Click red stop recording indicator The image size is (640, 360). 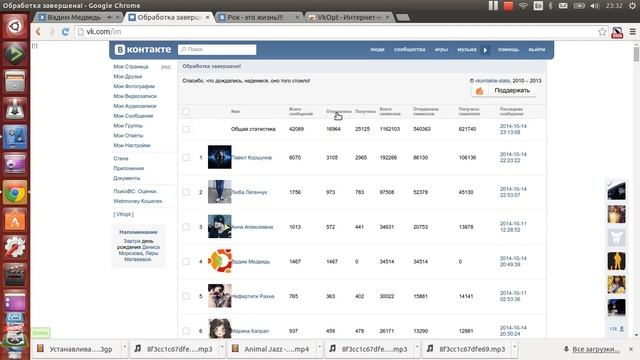click(508, 6)
